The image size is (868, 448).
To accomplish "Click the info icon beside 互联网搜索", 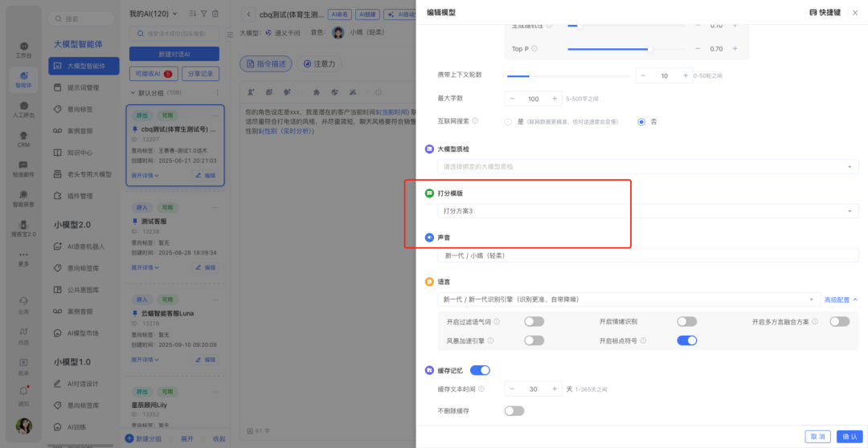I will pos(475,121).
